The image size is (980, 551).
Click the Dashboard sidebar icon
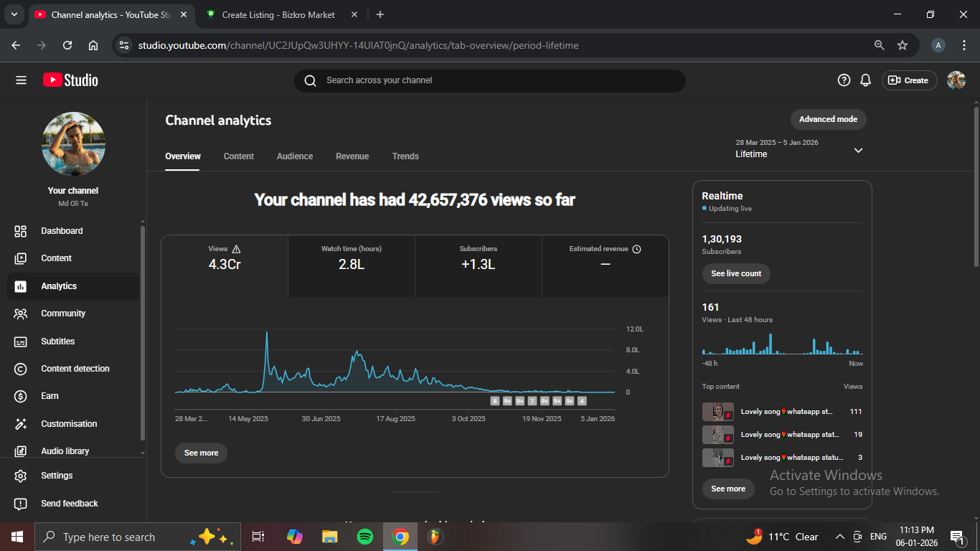pos(21,231)
